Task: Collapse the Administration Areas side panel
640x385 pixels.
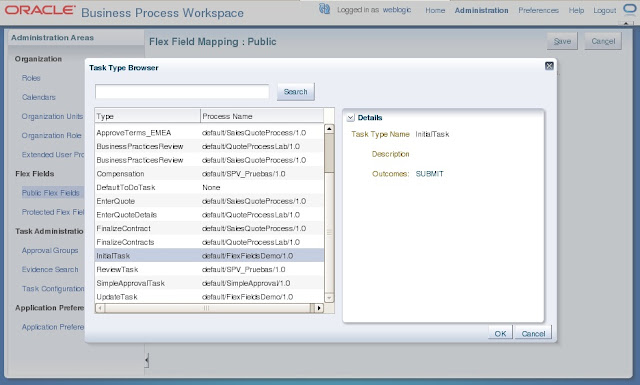Action: point(147,360)
